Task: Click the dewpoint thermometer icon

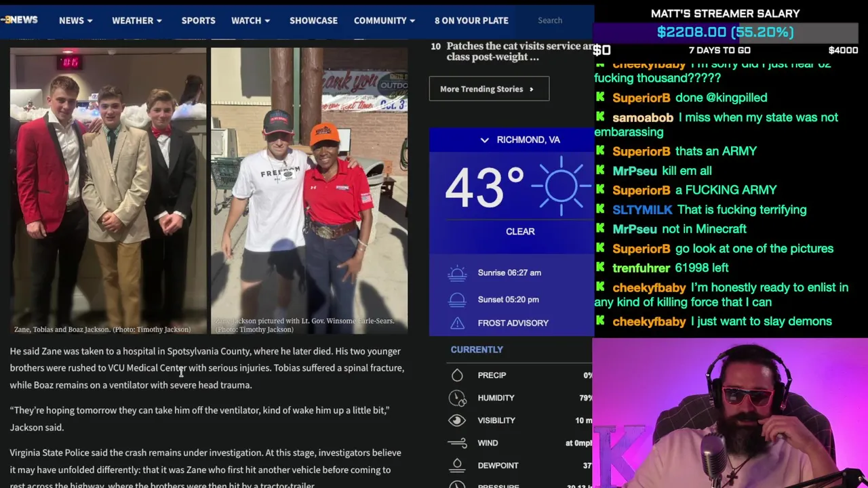Action: 457,466
